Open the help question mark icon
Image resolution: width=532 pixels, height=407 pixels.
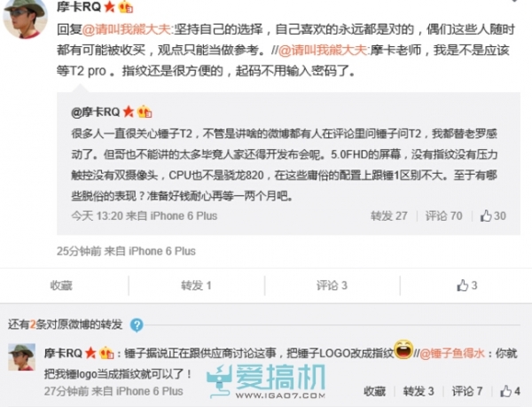coord(137,325)
